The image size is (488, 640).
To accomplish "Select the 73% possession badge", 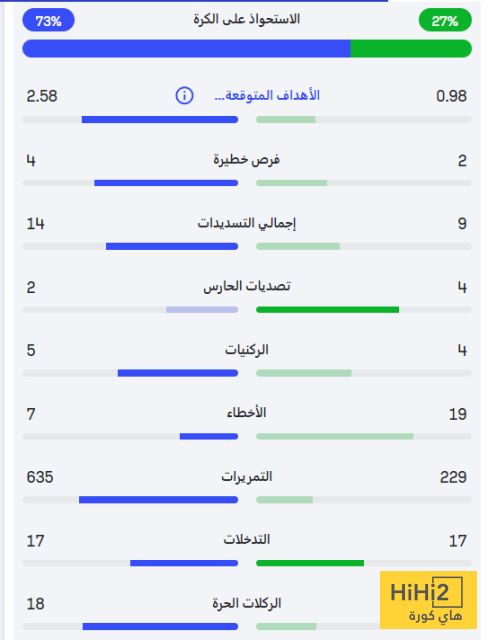I will pyautogui.click(x=48, y=20).
